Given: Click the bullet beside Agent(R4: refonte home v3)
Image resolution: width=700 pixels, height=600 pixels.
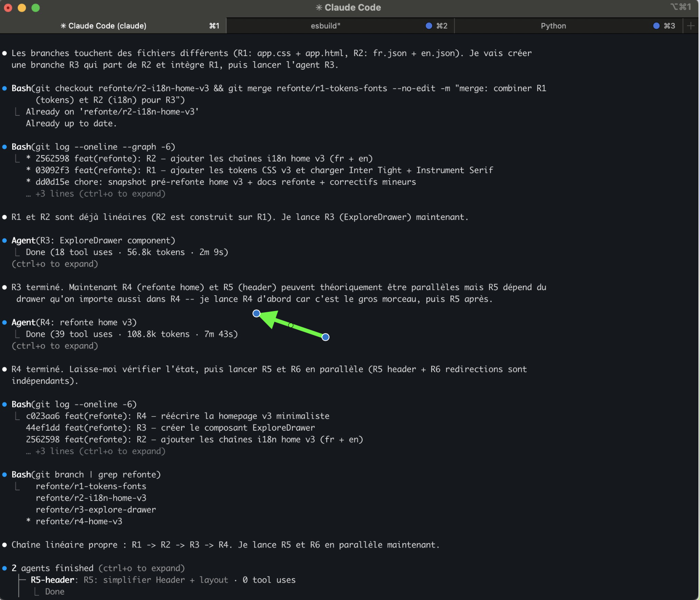Looking at the screenshot, I should (x=4, y=322).
